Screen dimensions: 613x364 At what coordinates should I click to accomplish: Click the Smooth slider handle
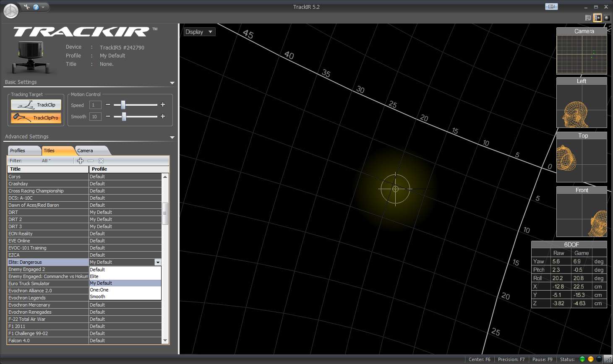pos(124,116)
